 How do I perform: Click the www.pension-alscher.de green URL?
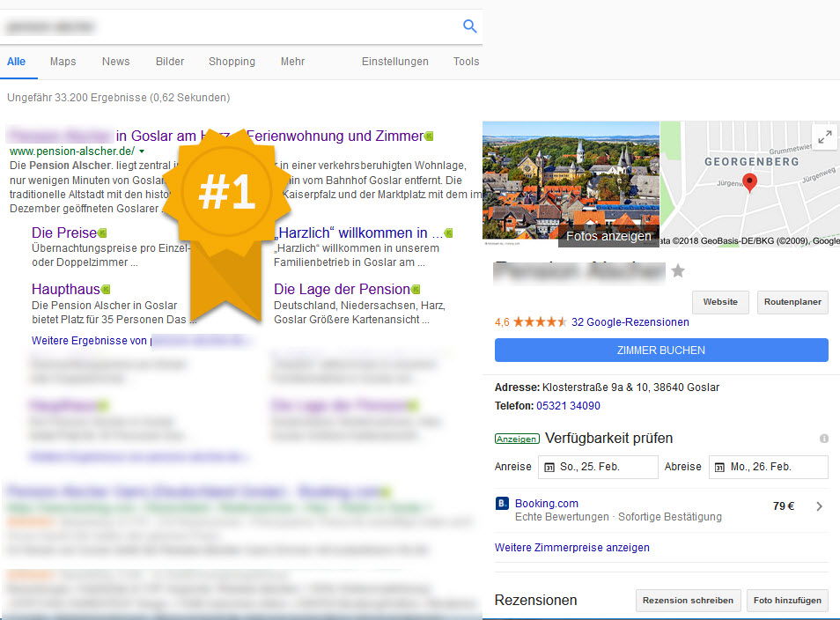coord(72,151)
